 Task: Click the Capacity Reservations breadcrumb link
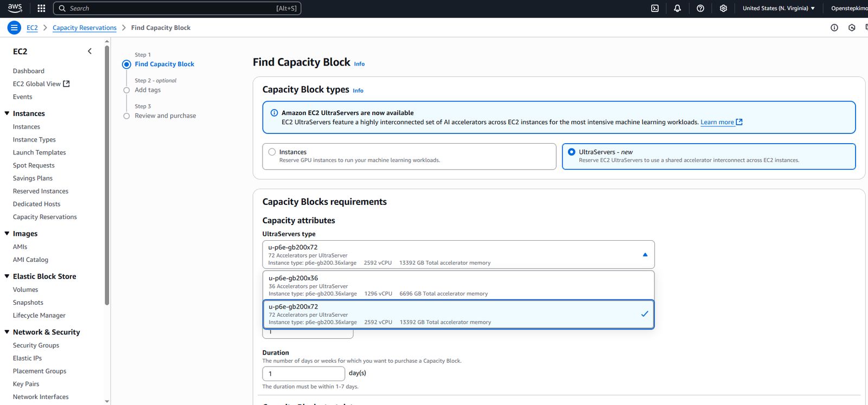[x=85, y=28]
